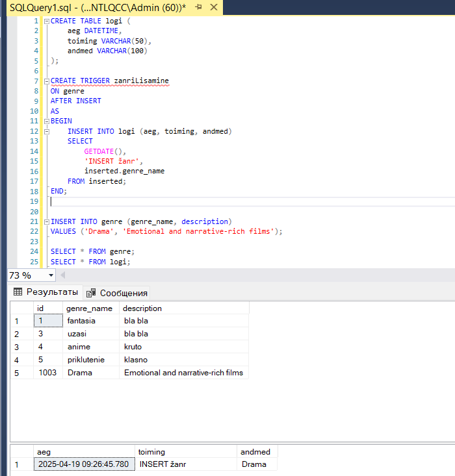This screenshot has width=455, height=476.
Task: Click the 'AFTER INSERT' line
Action: pyautogui.click(x=75, y=101)
